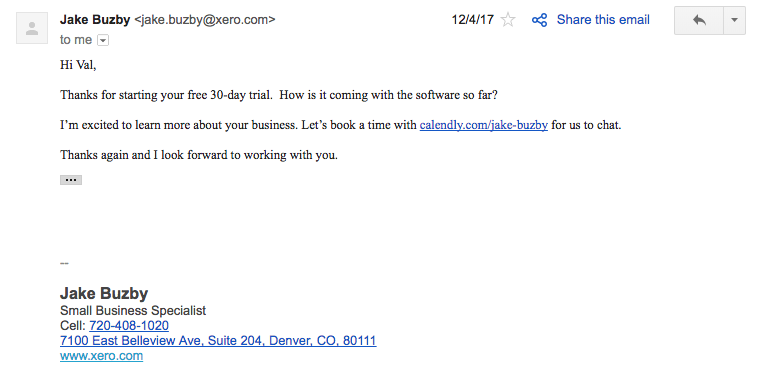Click the 'to me' recipient text

point(76,40)
